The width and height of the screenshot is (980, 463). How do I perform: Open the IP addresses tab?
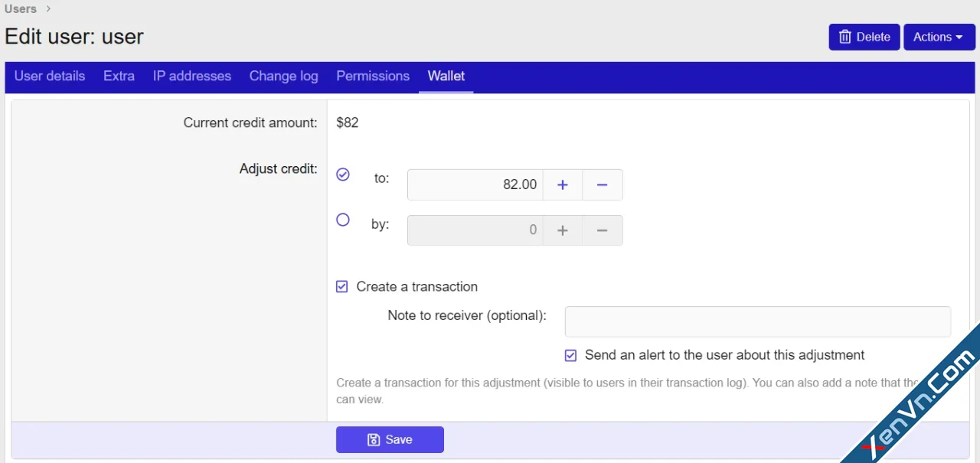pyautogui.click(x=191, y=76)
